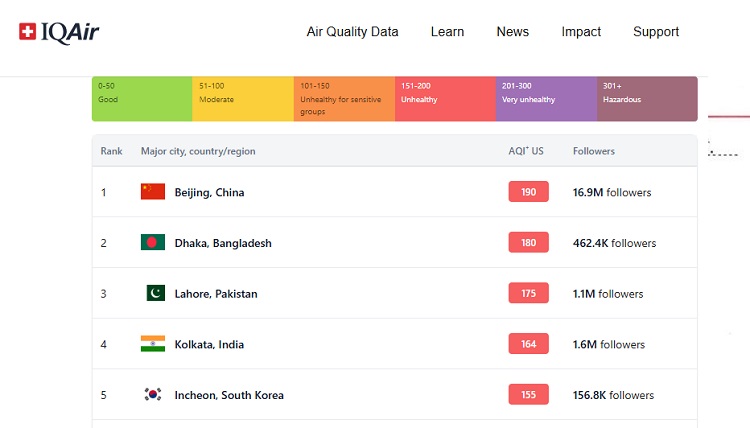The height and width of the screenshot is (428, 750).
Task: Click the yellow Moderate 51-100 legend swatch
Action: 243,99
